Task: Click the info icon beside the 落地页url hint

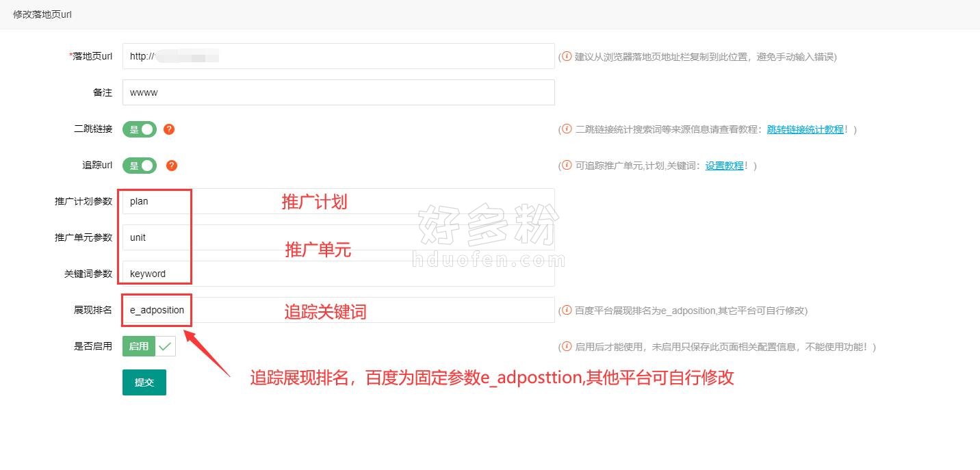Action: click(567, 57)
